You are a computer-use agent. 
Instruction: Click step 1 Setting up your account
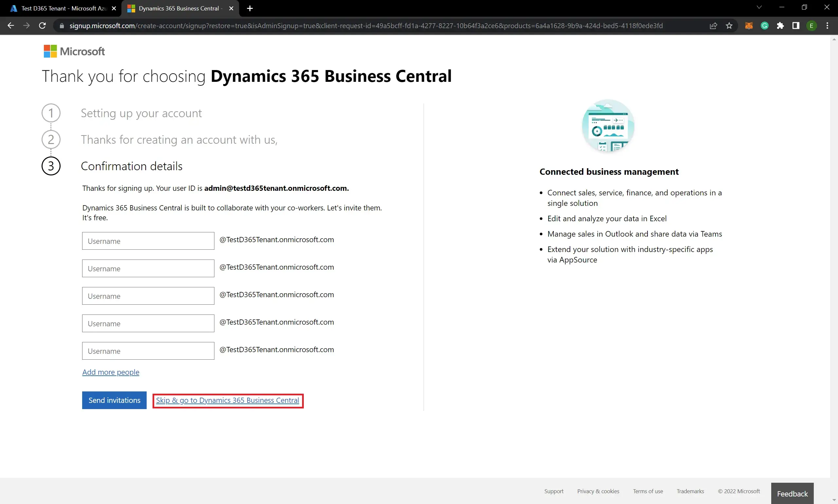(x=141, y=113)
